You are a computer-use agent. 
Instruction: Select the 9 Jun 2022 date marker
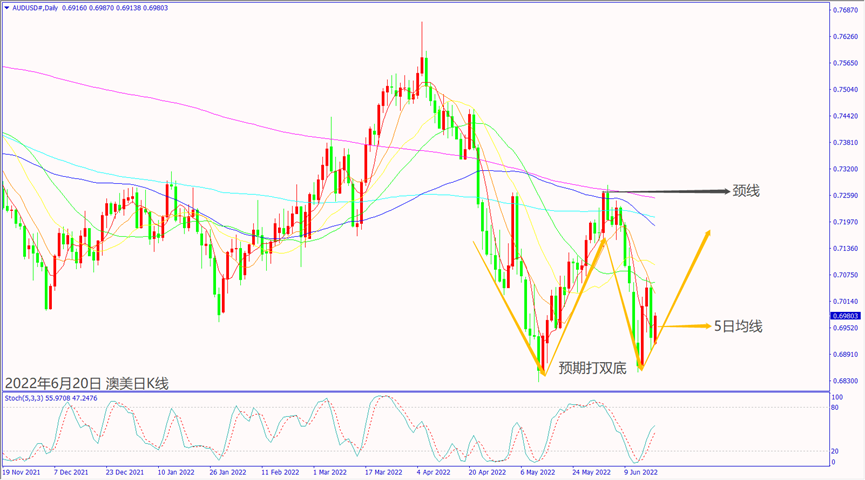tap(640, 469)
